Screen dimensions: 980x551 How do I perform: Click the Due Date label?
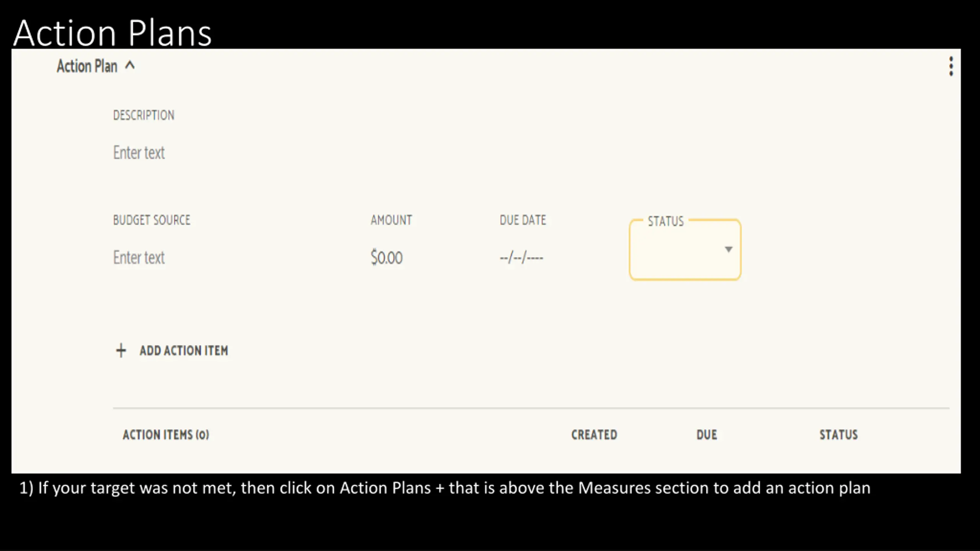(x=523, y=220)
